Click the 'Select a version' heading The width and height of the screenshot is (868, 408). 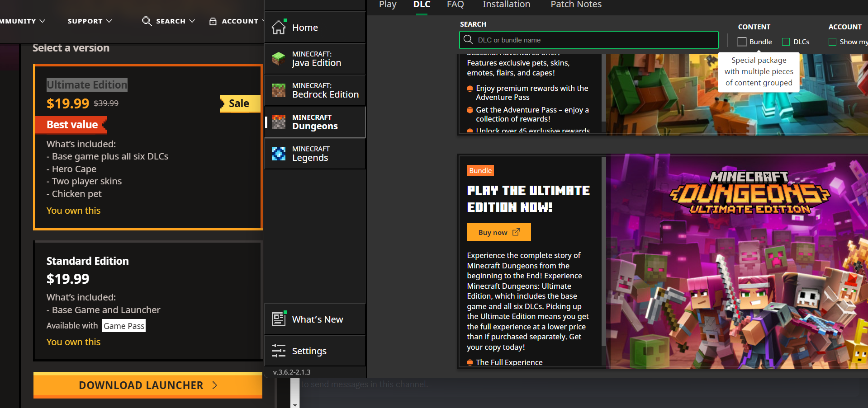tap(71, 48)
